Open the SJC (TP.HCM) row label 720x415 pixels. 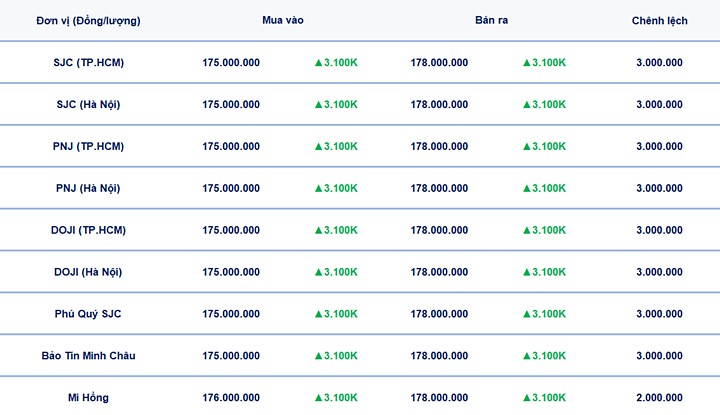[89, 63]
